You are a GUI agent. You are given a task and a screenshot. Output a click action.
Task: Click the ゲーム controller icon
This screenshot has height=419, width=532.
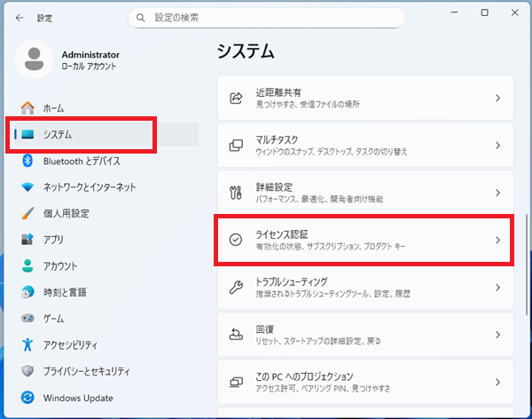click(x=27, y=318)
